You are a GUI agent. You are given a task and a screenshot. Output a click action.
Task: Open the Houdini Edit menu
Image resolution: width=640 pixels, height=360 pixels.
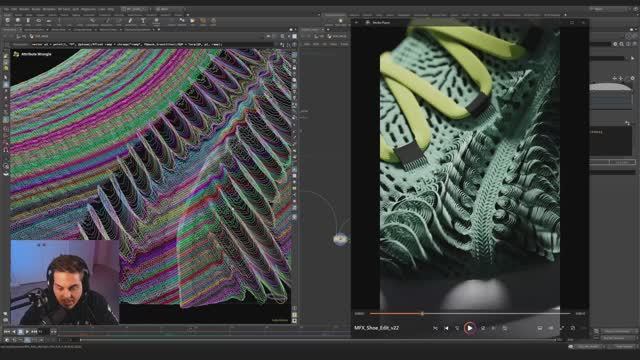pyautogui.click(x=14, y=9)
